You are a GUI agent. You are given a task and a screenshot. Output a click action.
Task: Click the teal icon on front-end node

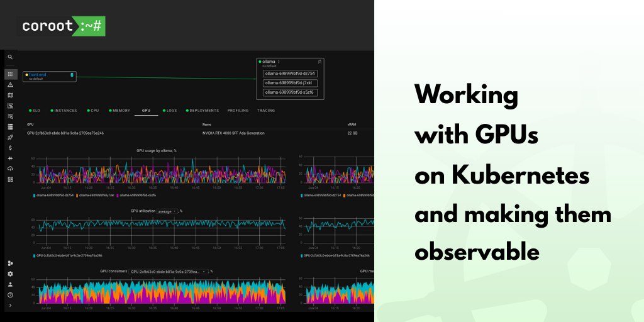click(x=72, y=75)
